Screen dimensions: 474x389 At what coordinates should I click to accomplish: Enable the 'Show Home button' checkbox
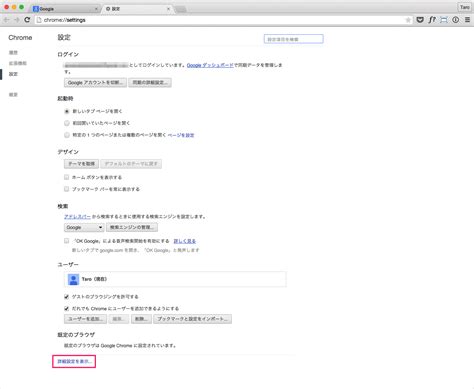point(66,177)
